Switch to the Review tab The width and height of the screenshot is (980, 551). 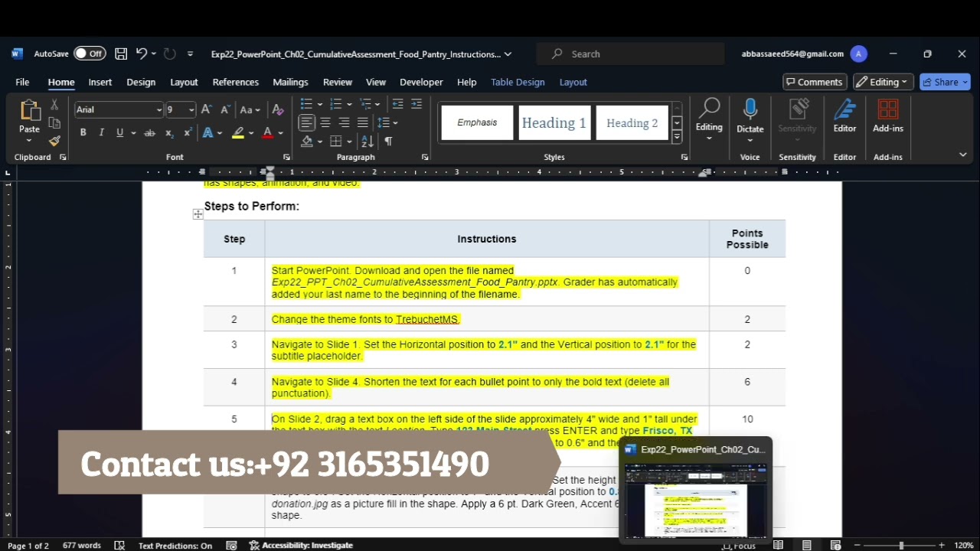(338, 82)
